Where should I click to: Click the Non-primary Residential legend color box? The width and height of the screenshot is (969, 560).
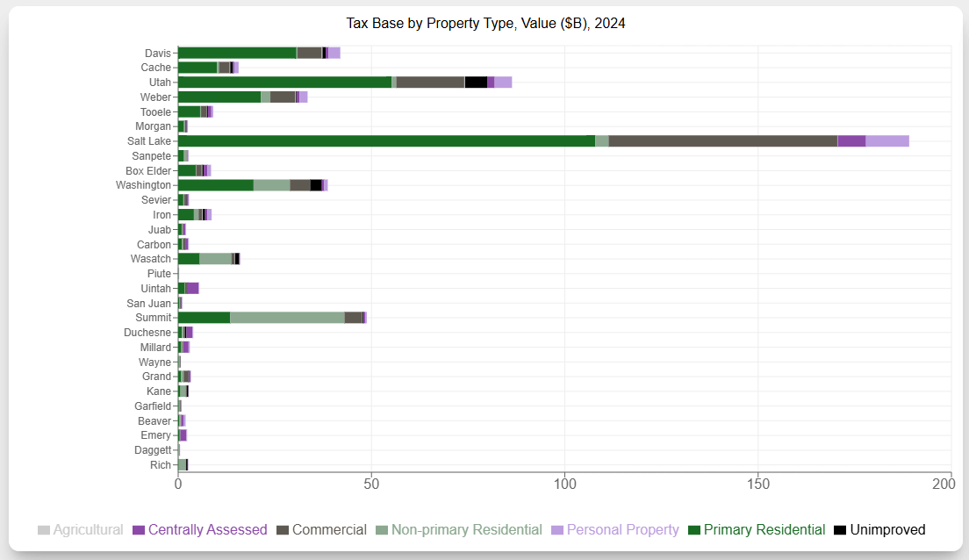(x=381, y=530)
